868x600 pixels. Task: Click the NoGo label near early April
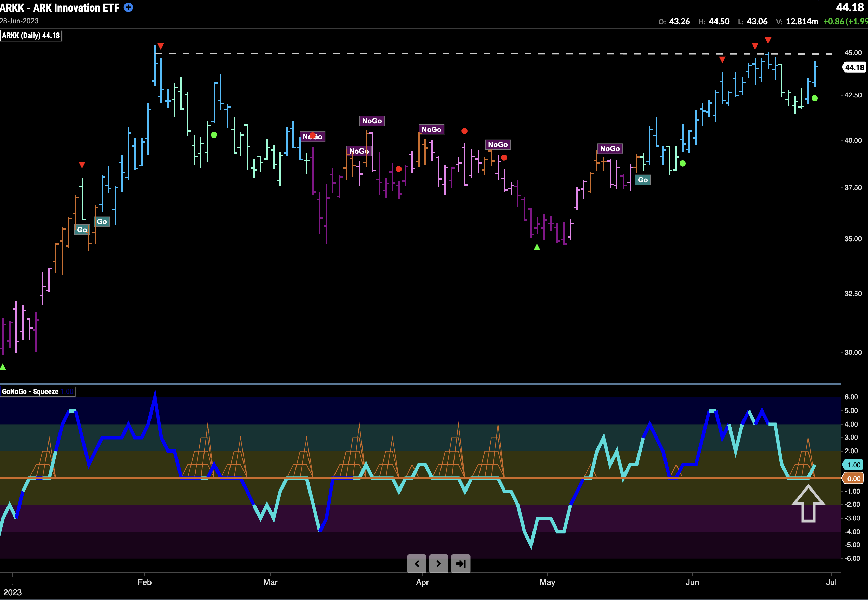click(x=431, y=129)
